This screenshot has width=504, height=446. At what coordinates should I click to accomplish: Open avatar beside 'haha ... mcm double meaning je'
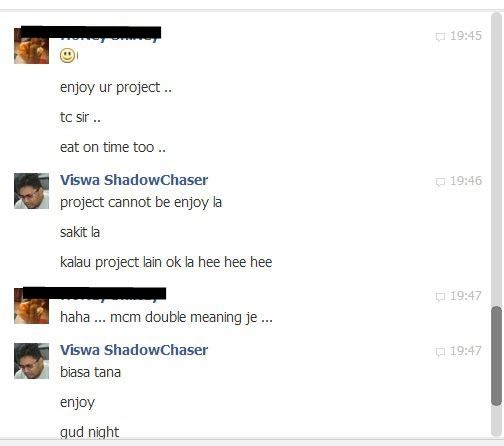click(31, 306)
